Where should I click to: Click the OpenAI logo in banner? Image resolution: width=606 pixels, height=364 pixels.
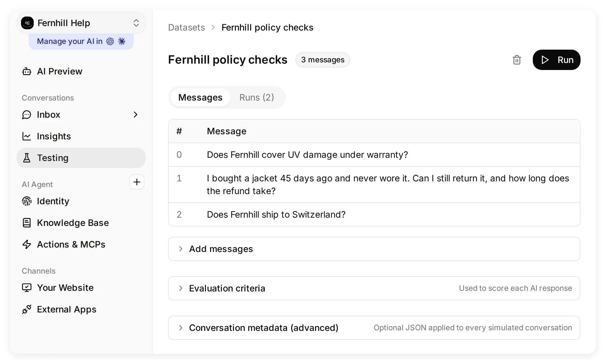pyautogui.click(x=110, y=41)
